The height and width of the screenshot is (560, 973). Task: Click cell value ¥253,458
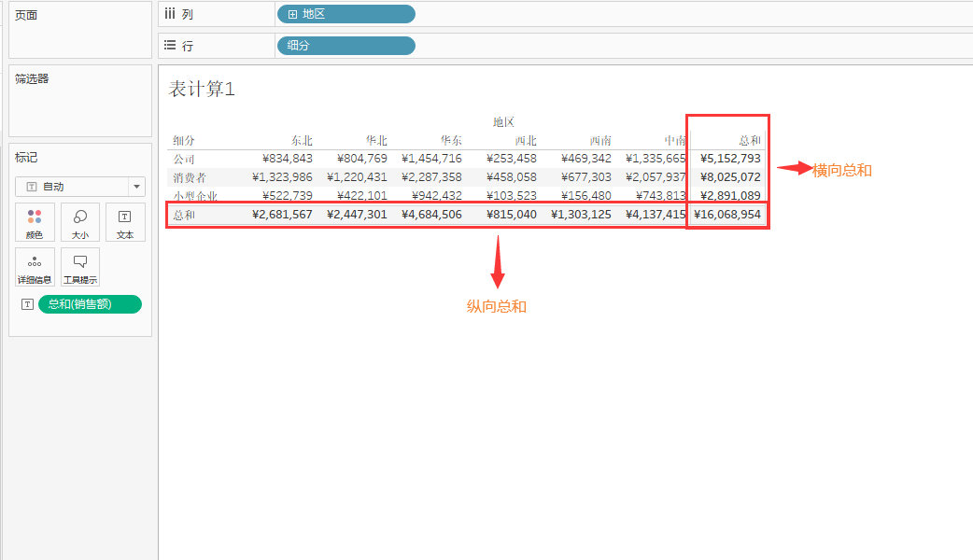coord(512,159)
